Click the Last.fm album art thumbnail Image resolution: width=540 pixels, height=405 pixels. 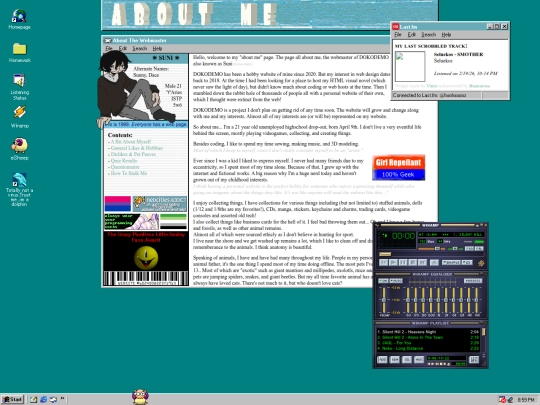[x=410, y=66]
